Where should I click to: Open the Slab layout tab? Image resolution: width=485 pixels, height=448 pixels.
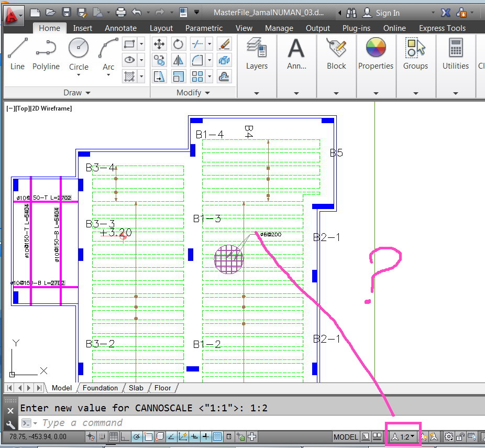pos(136,388)
